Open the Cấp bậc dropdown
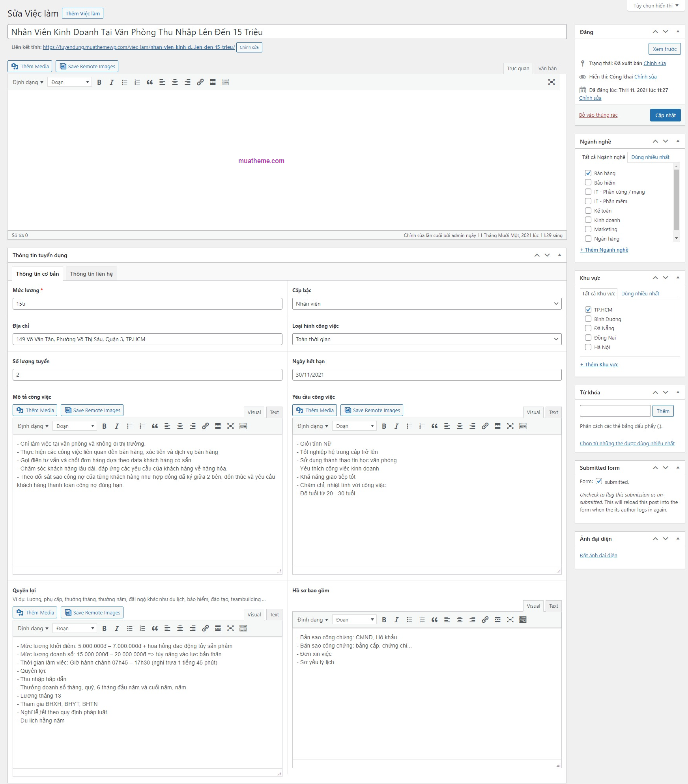Viewport: 688px width, 784px height. tap(426, 304)
